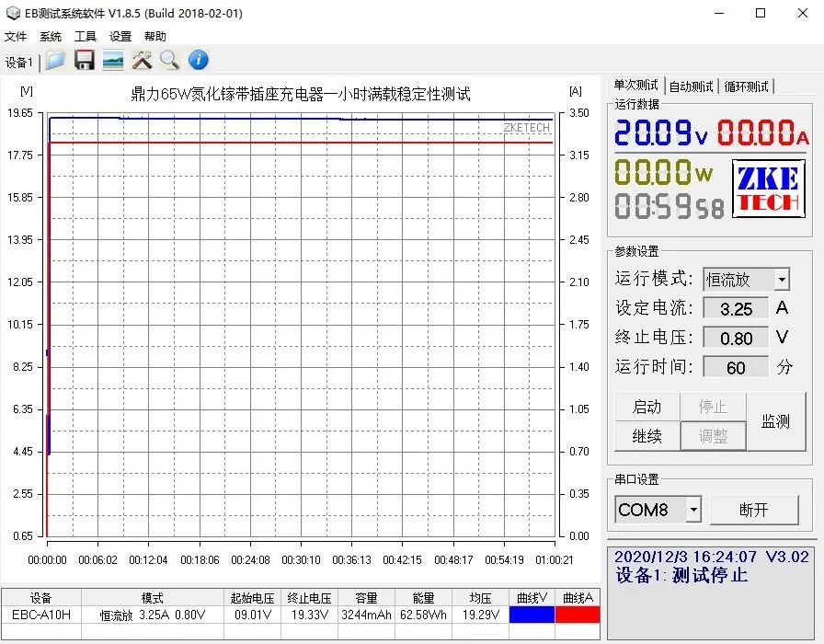Click the 恒流放 3.25A 0.80V mode cell
Screen dimensions: 824x644
[x=153, y=615]
